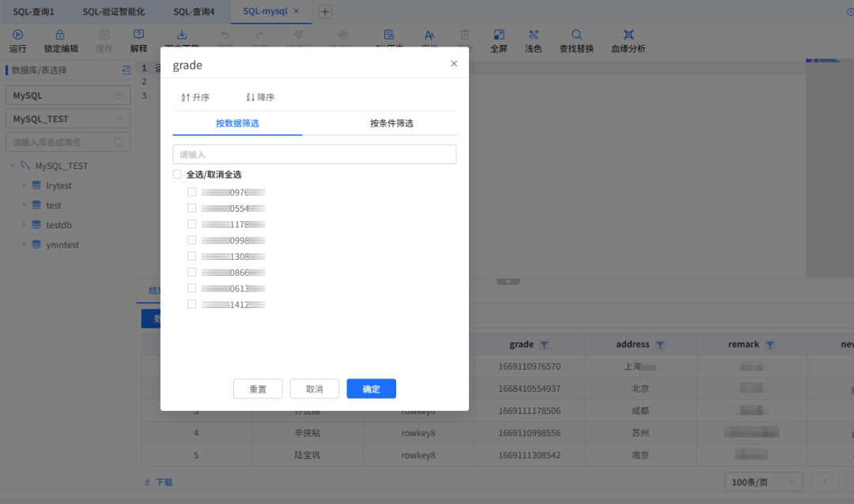Switch editor to 浅色 (Light) theme
The height and width of the screenshot is (504, 854).
(534, 40)
